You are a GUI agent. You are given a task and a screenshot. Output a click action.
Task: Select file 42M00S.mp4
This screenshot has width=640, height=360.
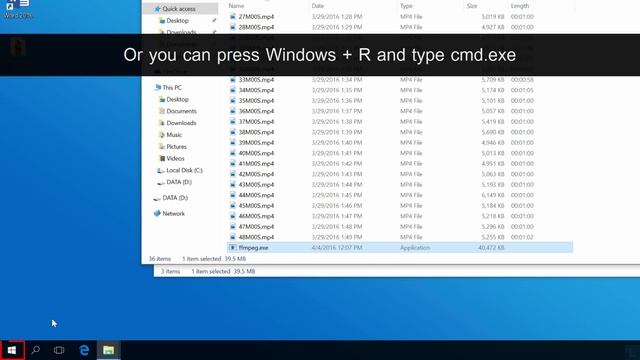point(256,174)
